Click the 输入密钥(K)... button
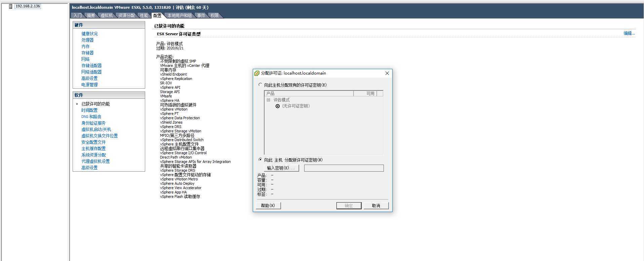The image size is (644, 261). click(x=281, y=168)
